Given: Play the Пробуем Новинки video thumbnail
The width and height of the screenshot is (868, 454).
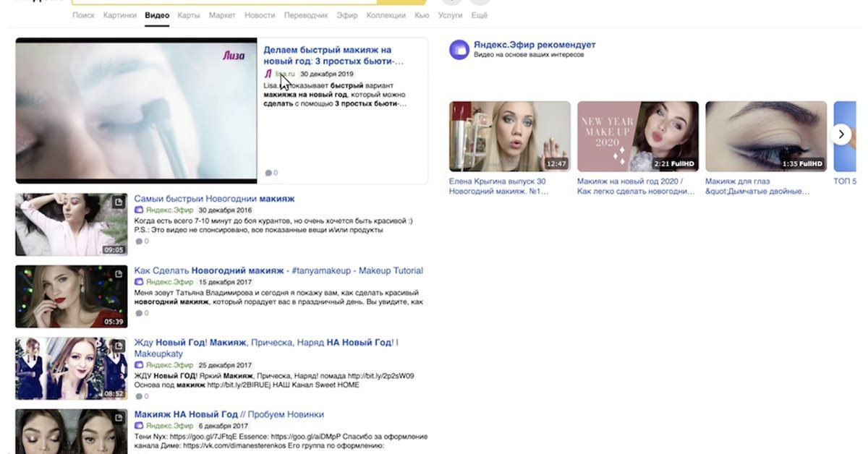Looking at the screenshot, I should pos(71,432).
